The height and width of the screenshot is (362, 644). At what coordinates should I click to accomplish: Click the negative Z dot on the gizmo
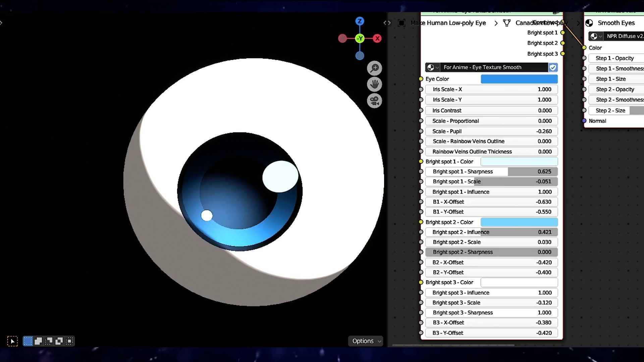360,56
